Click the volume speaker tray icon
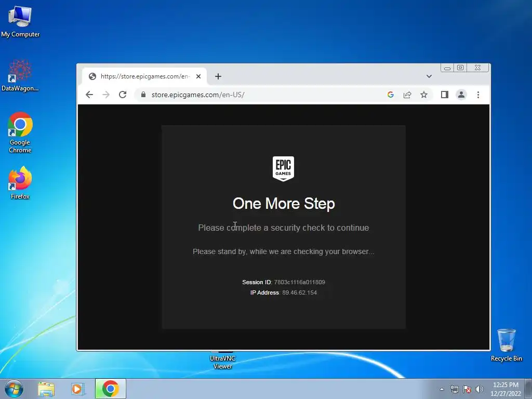The height and width of the screenshot is (399, 532). point(480,389)
